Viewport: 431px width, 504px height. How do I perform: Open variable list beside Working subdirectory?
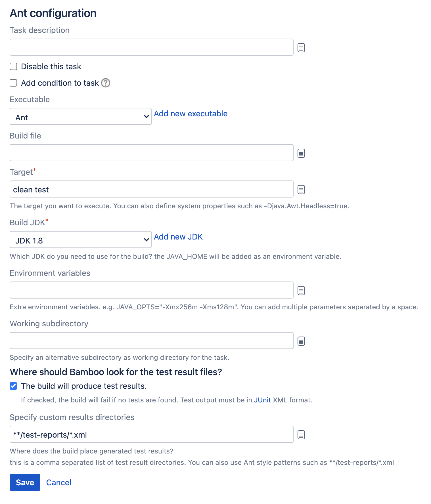coord(301,341)
